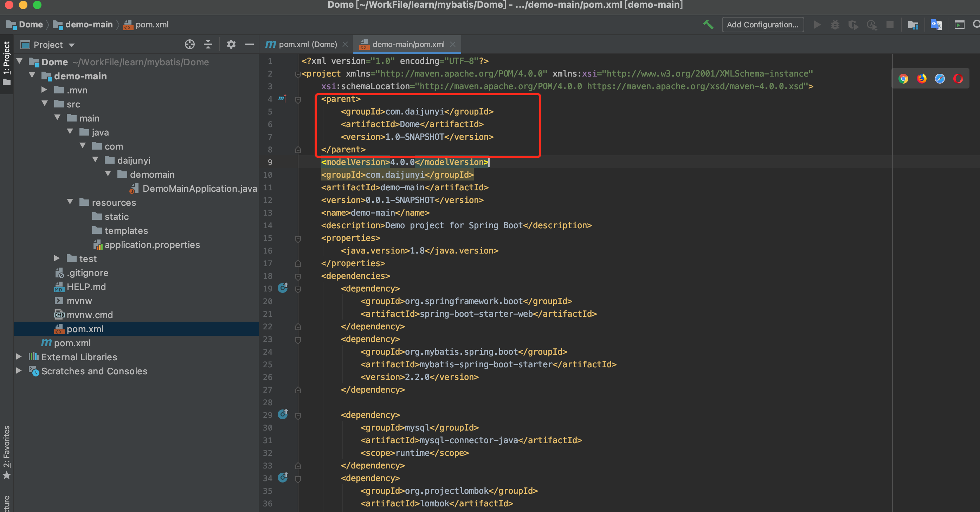Expand Scratches and Consoles node
Screen dimensions: 980x512
(19, 370)
